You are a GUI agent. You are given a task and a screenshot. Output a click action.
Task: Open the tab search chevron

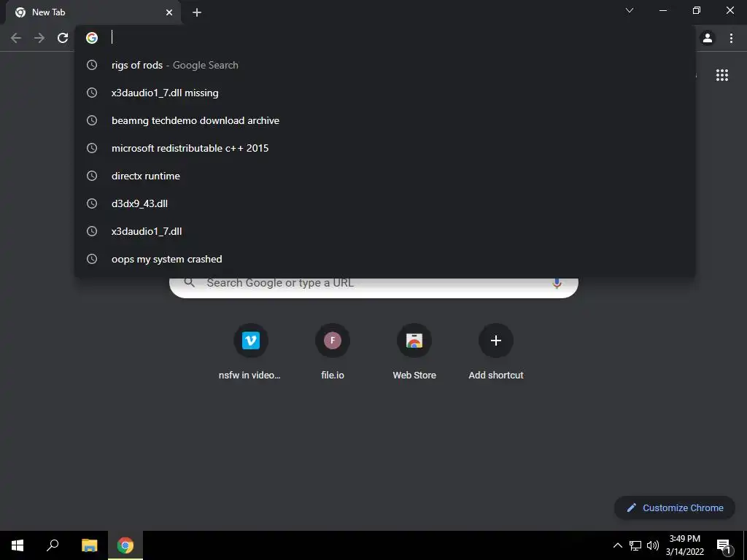click(x=630, y=10)
